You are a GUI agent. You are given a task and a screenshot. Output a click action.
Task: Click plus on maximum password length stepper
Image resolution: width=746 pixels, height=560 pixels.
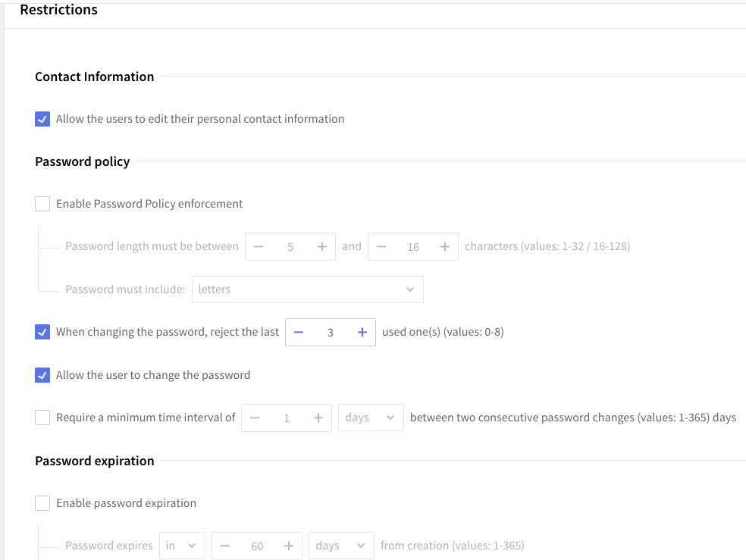coord(444,246)
